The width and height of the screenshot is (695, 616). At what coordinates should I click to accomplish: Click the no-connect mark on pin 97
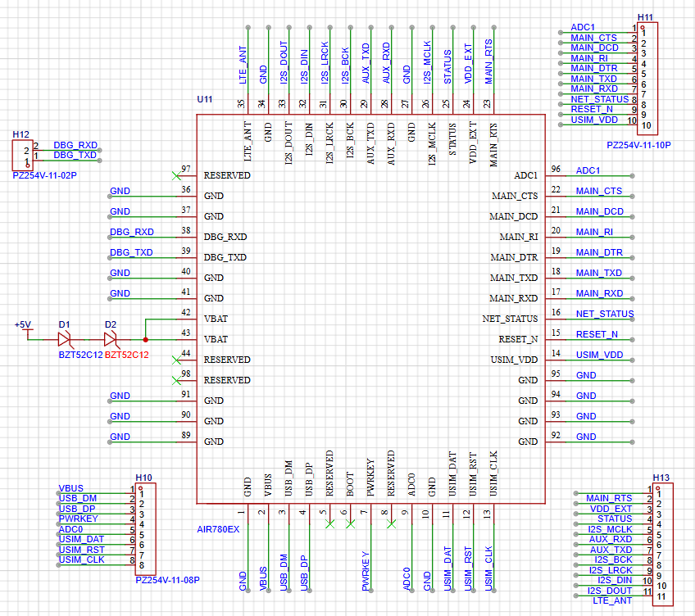pos(176,176)
